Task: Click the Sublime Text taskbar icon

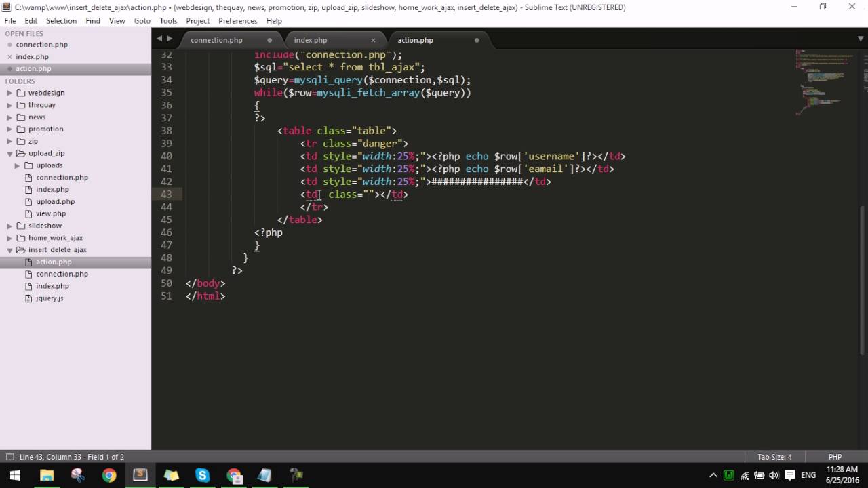Action: pos(140,475)
